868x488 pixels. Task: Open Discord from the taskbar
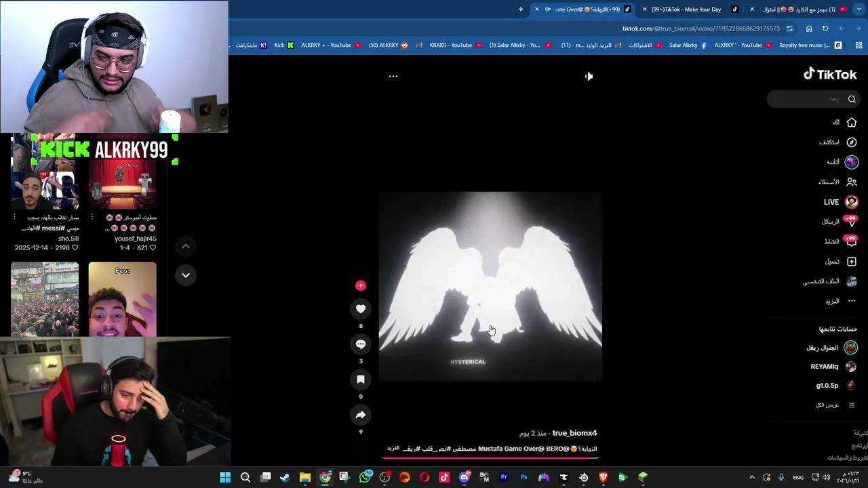pos(464,477)
